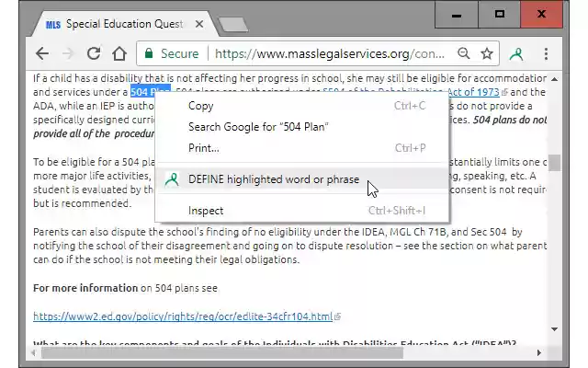Click the horizontal scrollbar left arrow
588x368 pixels.
[x=34, y=352]
